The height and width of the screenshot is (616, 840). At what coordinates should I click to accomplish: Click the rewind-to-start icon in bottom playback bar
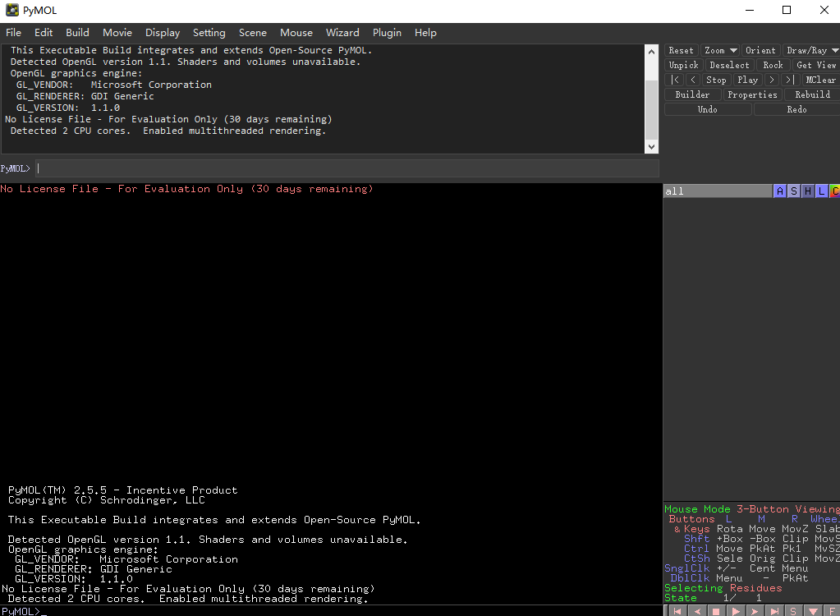point(677,611)
